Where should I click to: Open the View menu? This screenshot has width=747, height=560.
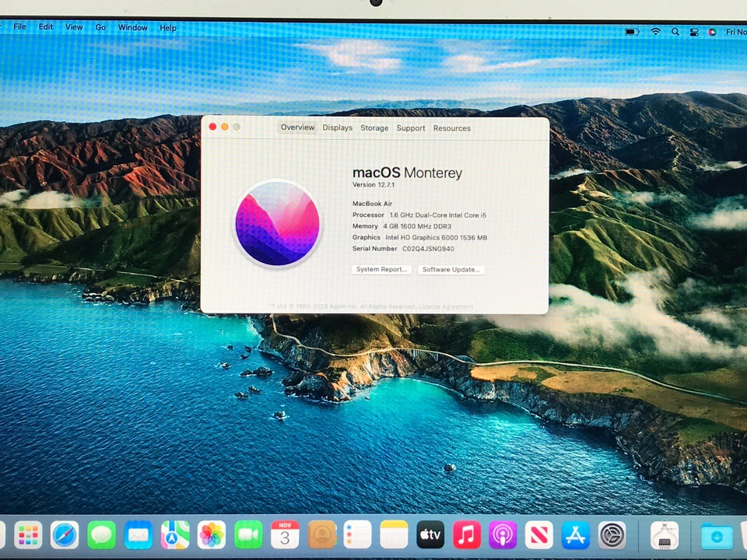74,27
